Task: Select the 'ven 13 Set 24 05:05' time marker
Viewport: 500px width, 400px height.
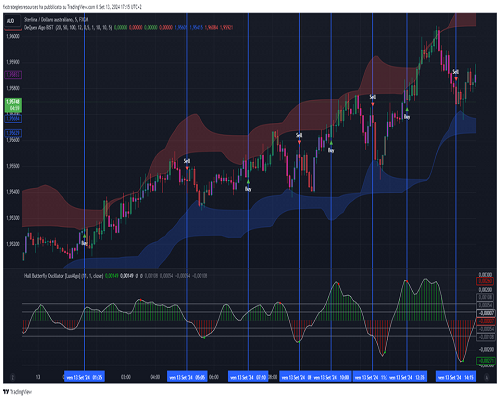Action: [x=187, y=377]
